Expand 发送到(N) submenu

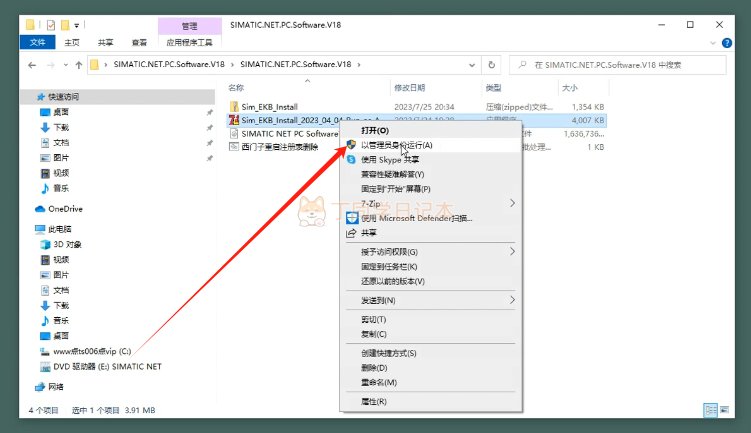coord(431,300)
